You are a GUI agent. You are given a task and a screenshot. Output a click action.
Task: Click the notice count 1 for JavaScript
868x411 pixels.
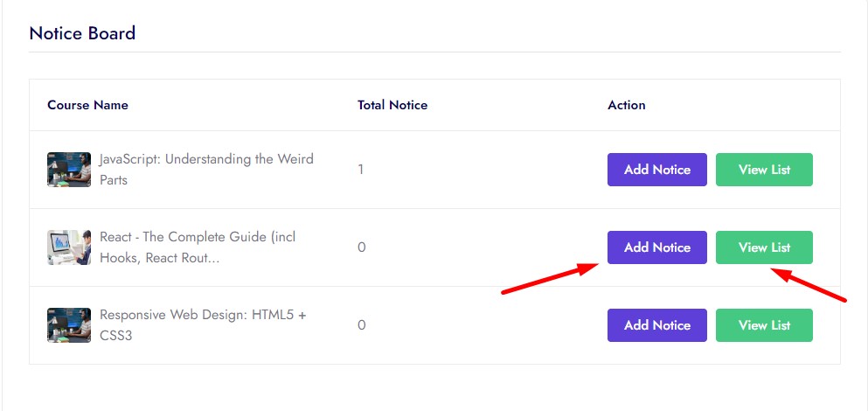361,170
